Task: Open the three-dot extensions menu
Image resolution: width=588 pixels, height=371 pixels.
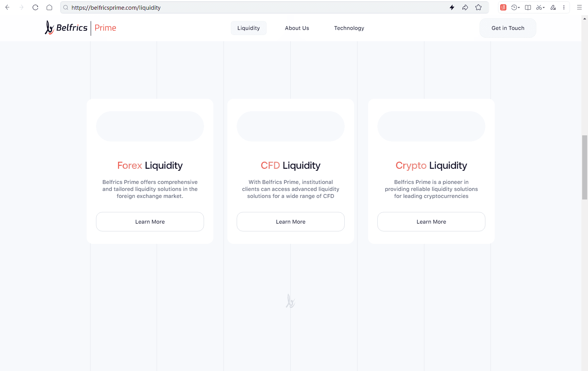Action: pyautogui.click(x=564, y=7)
